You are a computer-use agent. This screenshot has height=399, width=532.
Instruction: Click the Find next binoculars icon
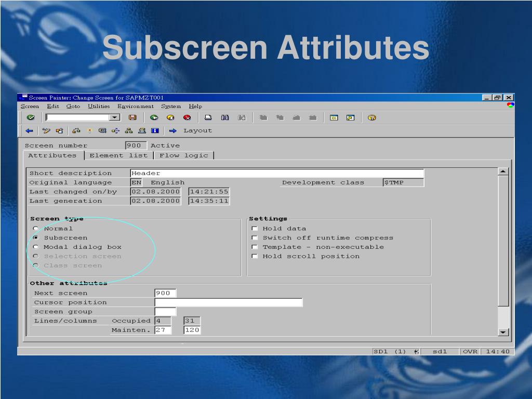click(x=242, y=117)
